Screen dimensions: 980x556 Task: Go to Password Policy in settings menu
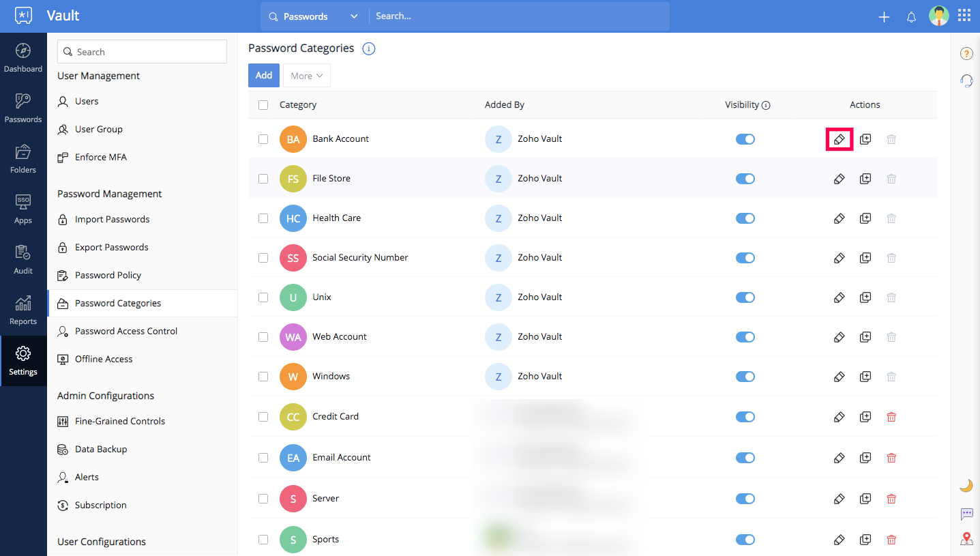(x=108, y=276)
